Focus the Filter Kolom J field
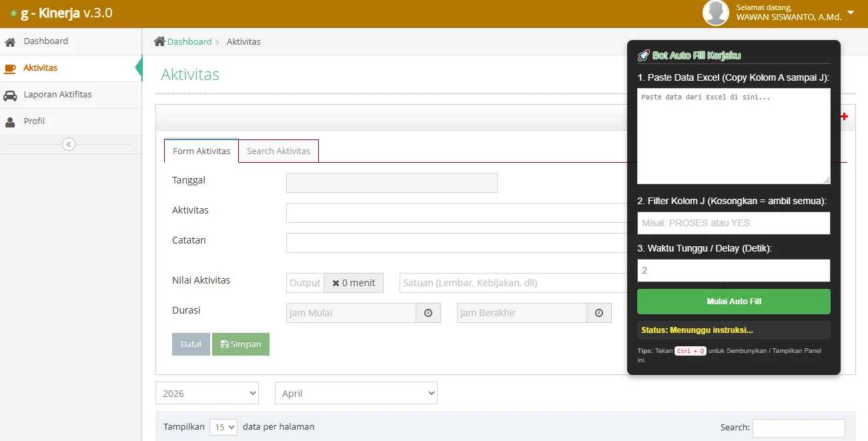 tap(734, 223)
